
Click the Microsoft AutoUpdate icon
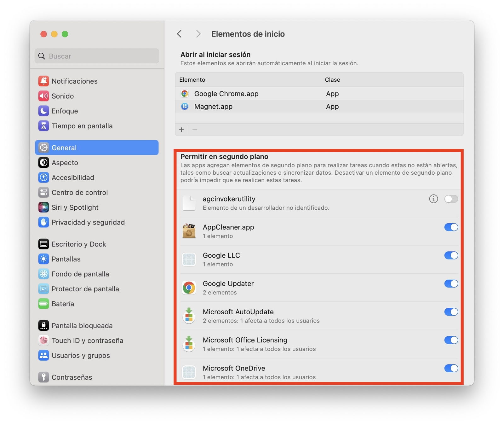(189, 316)
